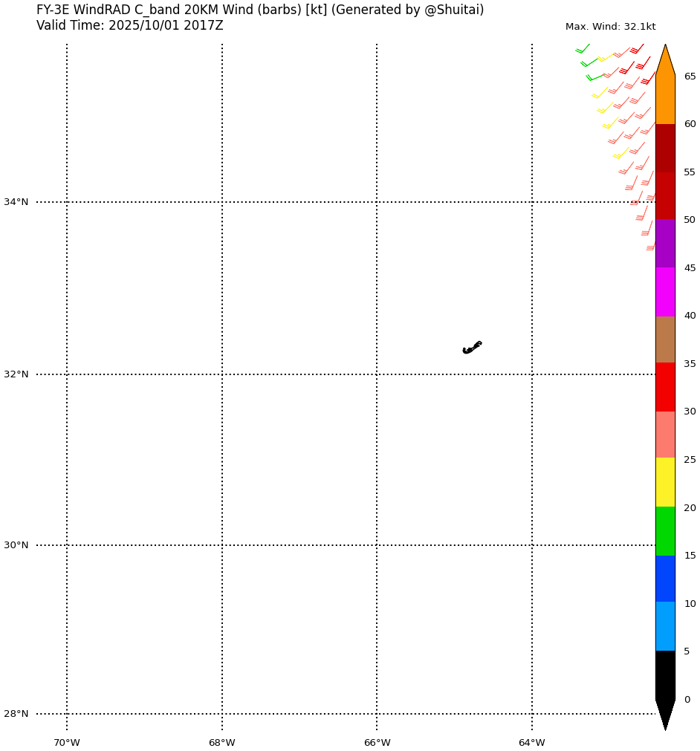Click the Max. Wind 32.1kt label
This screenshot has height=751, width=700.
pyautogui.click(x=610, y=27)
